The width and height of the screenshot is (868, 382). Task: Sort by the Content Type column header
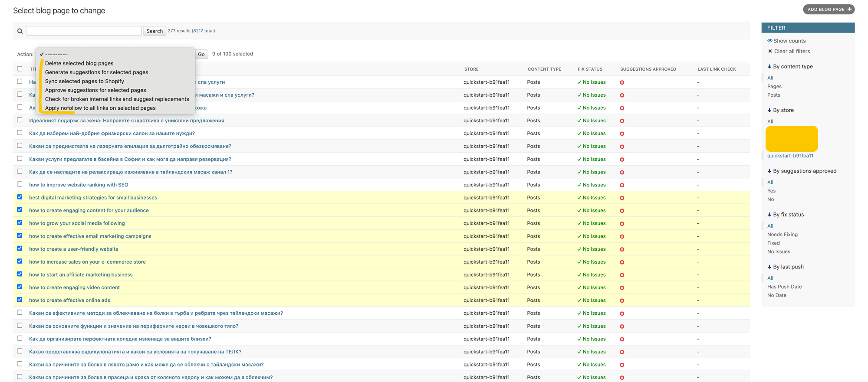click(x=545, y=69)
